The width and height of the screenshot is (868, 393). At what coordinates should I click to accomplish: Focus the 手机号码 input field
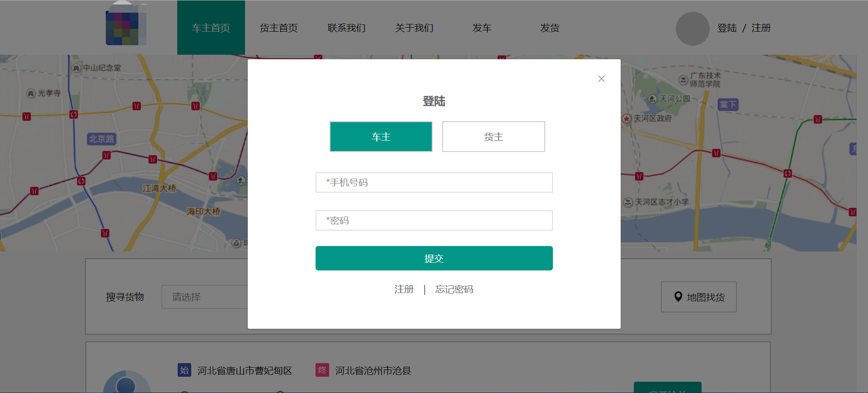pyautogui.click(x=434, y=183)
